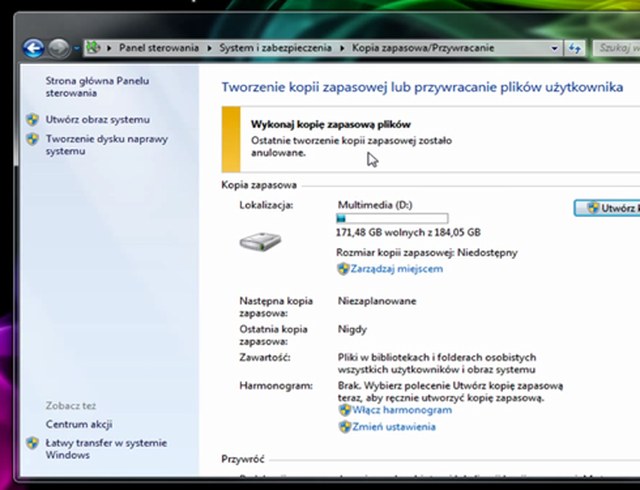
Task: Click Rozmiar kopii zapasowej: Niedostępny text
Action: click(427, 252)
